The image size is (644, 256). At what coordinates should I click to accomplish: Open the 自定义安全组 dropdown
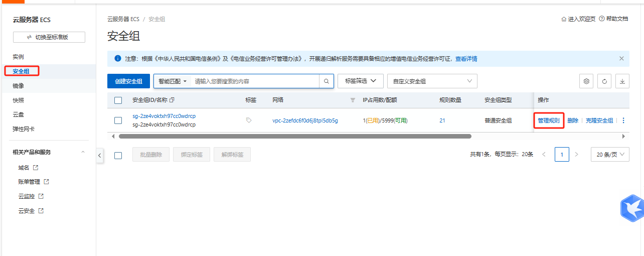click(432, 81)
